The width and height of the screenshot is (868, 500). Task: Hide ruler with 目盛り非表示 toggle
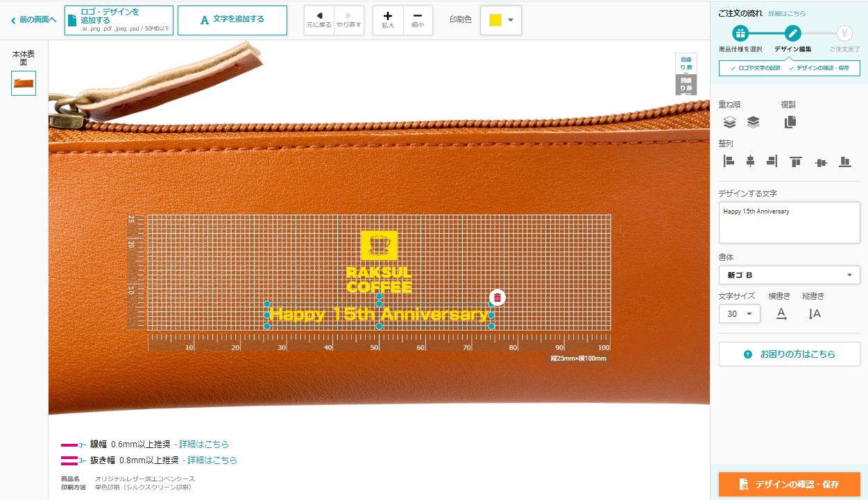click(x=686, y=85)
